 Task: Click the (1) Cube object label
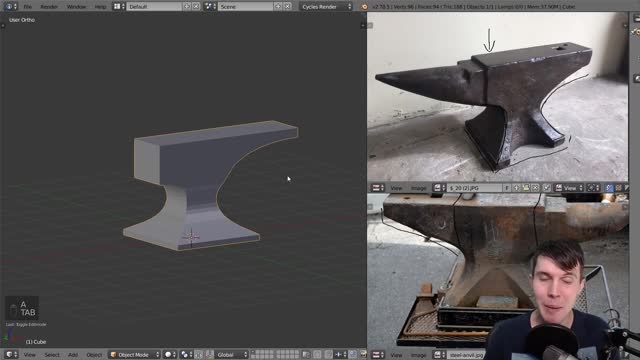pyautogui.click(x=36, y=342)
